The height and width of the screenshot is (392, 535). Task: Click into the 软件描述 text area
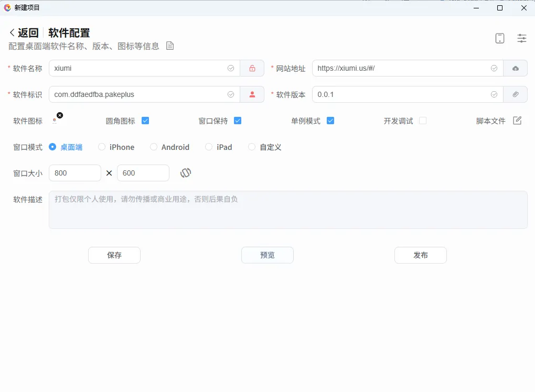[x=288, y=210]
